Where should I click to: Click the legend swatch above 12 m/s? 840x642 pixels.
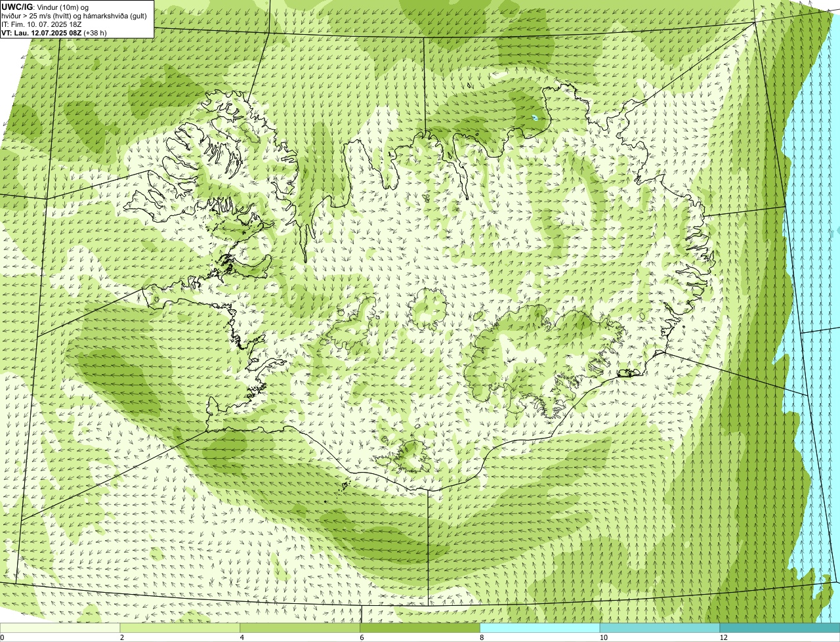tap(780, 628)
